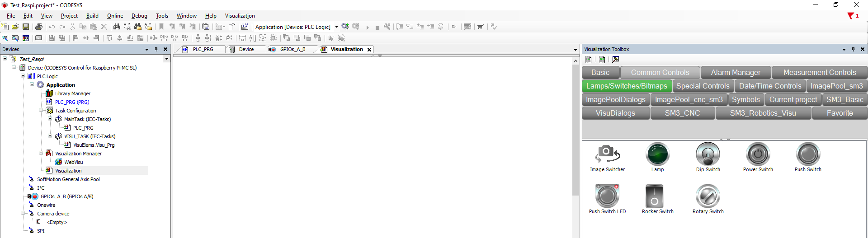Select the Lamp element in the toolbox
Screen dimensions: 868x238
[657, 155]
